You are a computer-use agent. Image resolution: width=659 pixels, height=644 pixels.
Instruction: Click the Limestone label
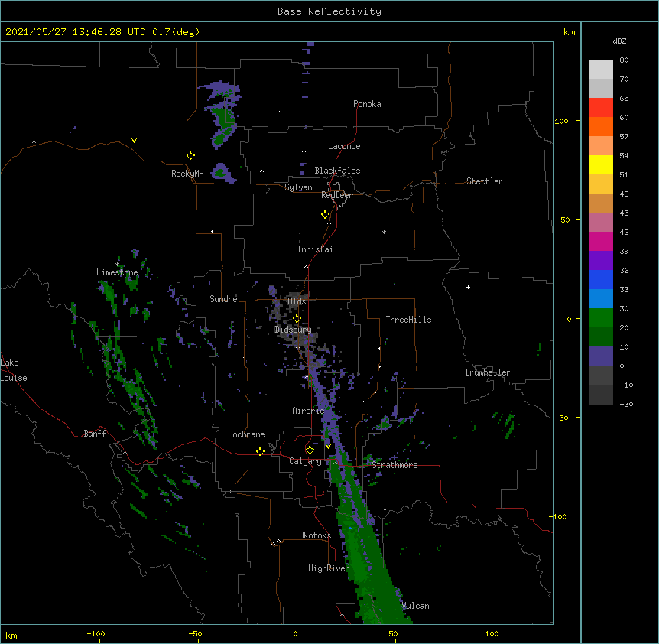click(x=117, y=272)
